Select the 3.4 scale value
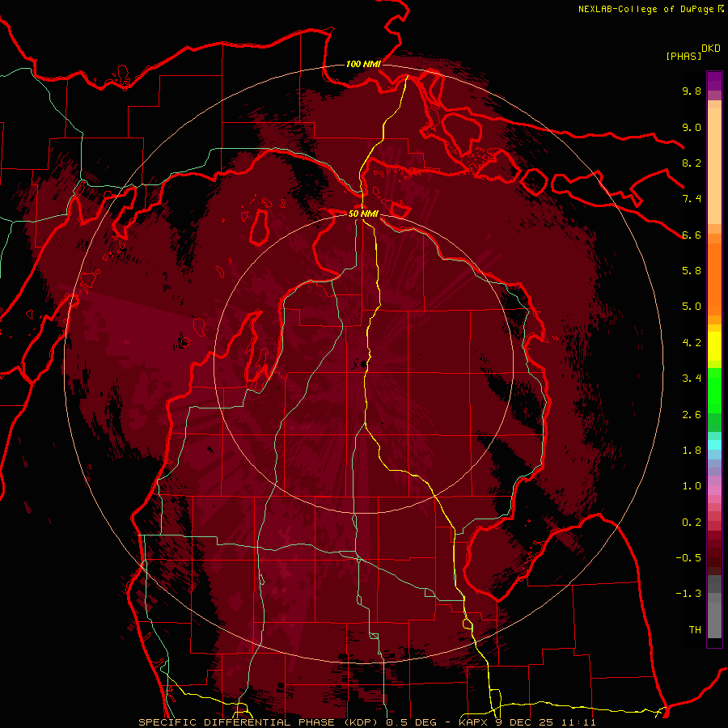The image size is (728, 728). point(692,379)
